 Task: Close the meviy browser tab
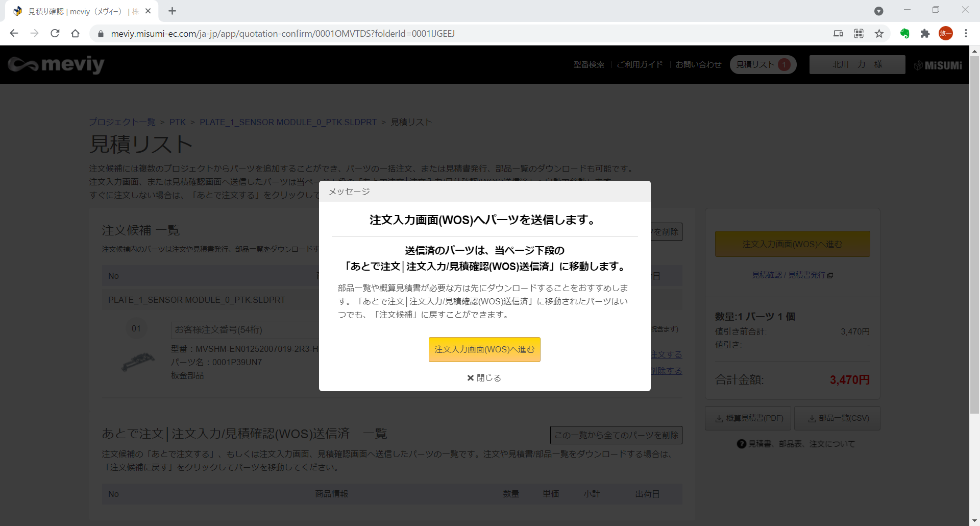pyautogui.click(x=148, y=11)
